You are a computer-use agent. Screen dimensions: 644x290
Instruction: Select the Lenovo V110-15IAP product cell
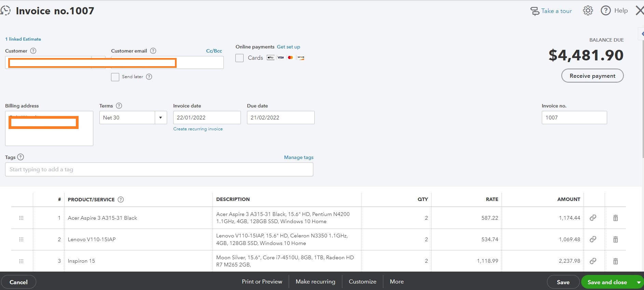(138, 240)
